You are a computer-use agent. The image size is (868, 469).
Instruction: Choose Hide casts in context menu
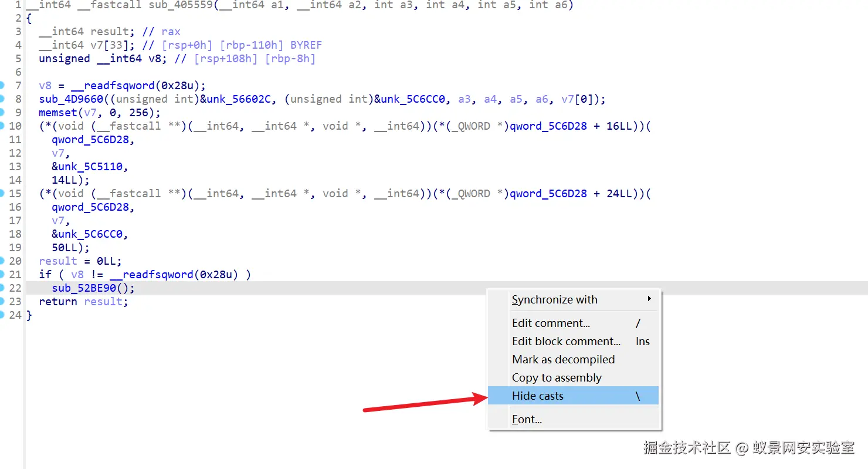(574, 396)
